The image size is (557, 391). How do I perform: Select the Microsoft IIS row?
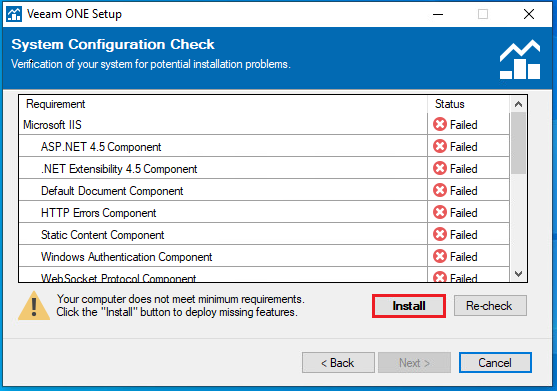(x=264, y=124)
